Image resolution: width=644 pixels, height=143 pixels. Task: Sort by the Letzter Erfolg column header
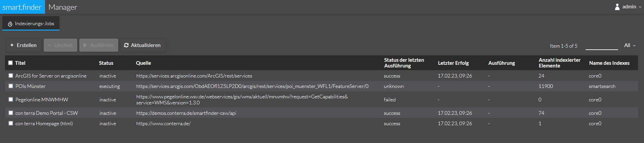click(x=453, y=63)
